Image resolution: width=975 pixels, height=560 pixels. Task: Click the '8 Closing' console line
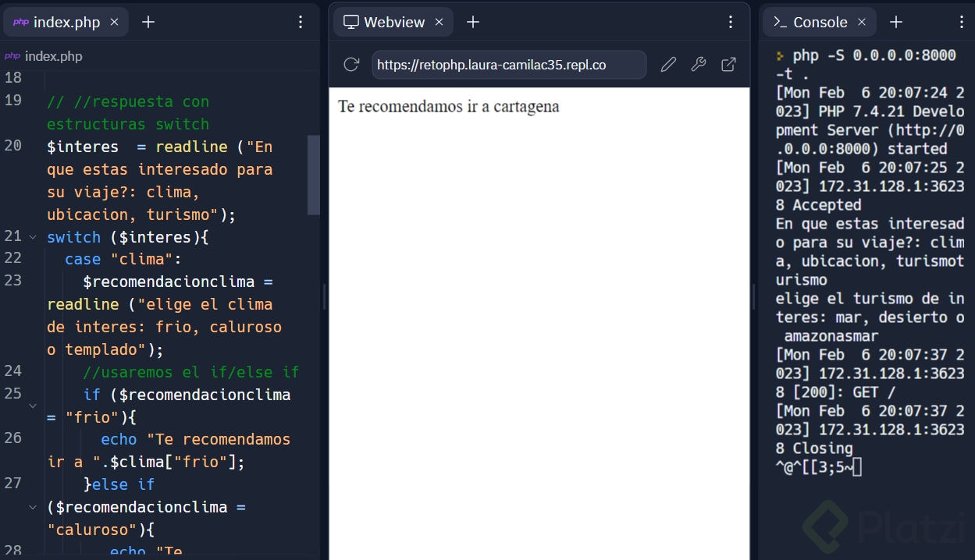click(814, 448)
